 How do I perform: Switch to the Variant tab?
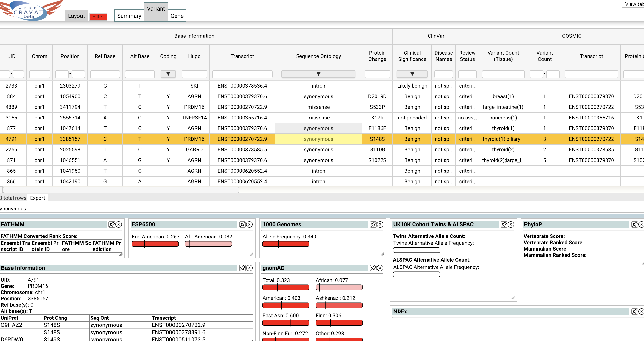pos(156,12)
